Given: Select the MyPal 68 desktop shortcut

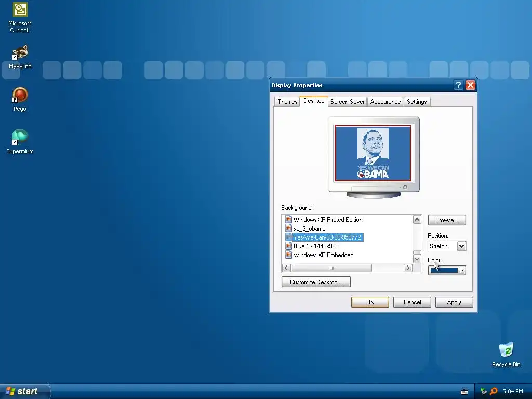Looking at the screenshot, I should (x=20, y=57).
